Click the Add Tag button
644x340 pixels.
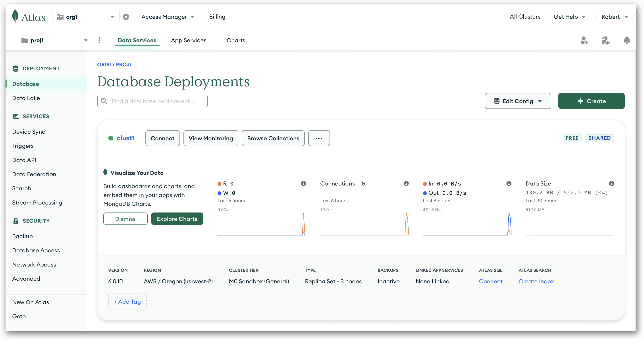[x=127, y=302]
